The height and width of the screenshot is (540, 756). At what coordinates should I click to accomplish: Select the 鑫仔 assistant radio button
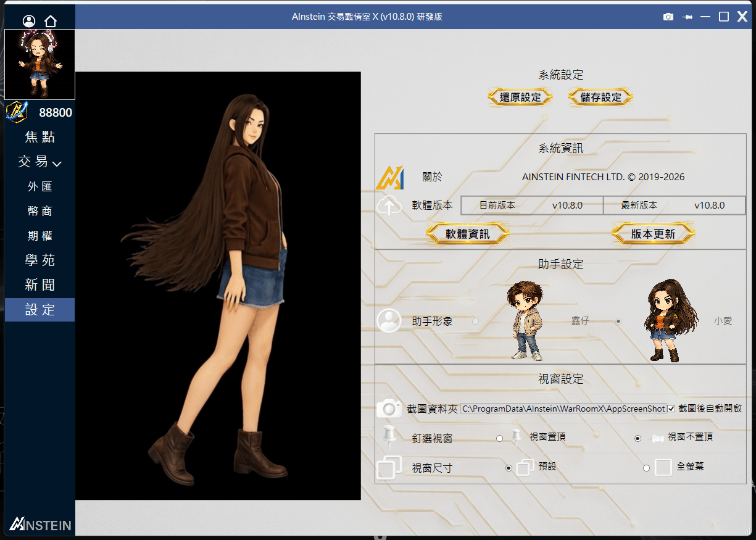point(475,321)
